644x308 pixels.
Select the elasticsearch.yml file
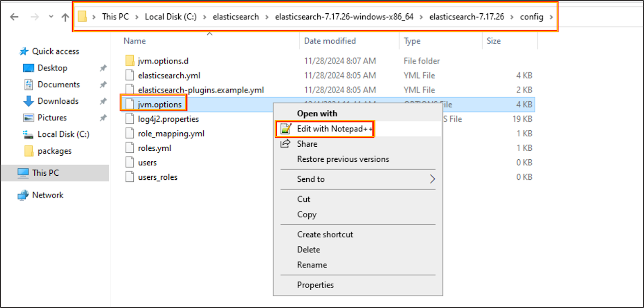tap(169, 76)
